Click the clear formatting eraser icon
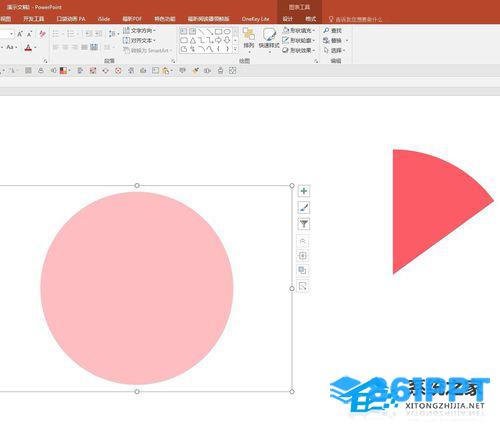This screenshot has height=424, width=500. pyautogui.click(x=42, y=34)
